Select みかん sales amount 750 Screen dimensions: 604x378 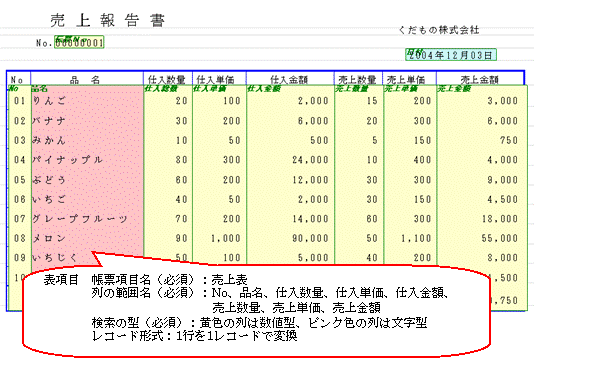(509, 140)
